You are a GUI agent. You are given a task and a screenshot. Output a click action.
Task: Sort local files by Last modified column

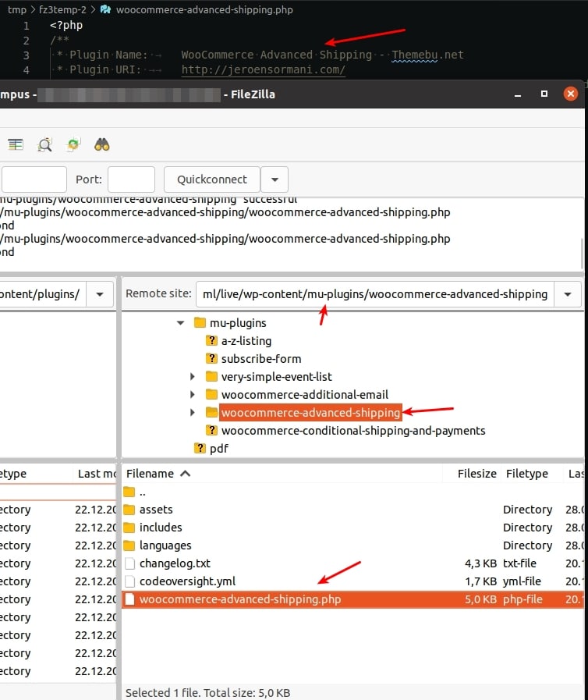pos(96,474)
